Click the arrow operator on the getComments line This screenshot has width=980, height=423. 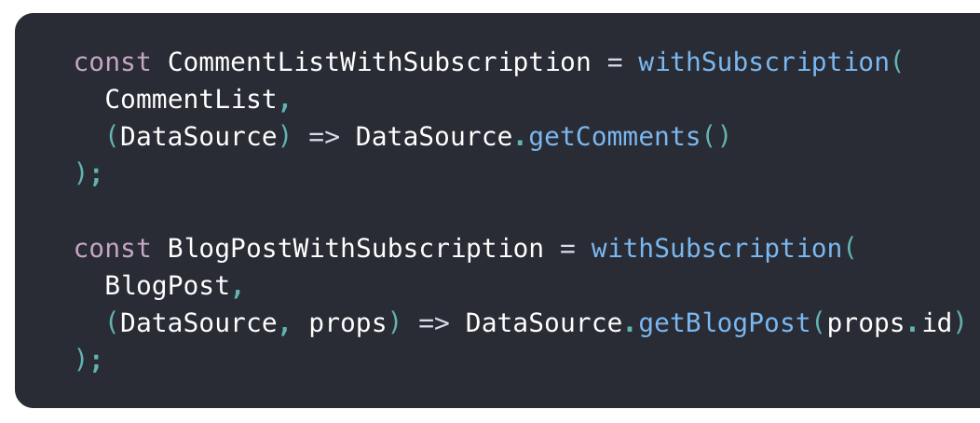[323, 137]
